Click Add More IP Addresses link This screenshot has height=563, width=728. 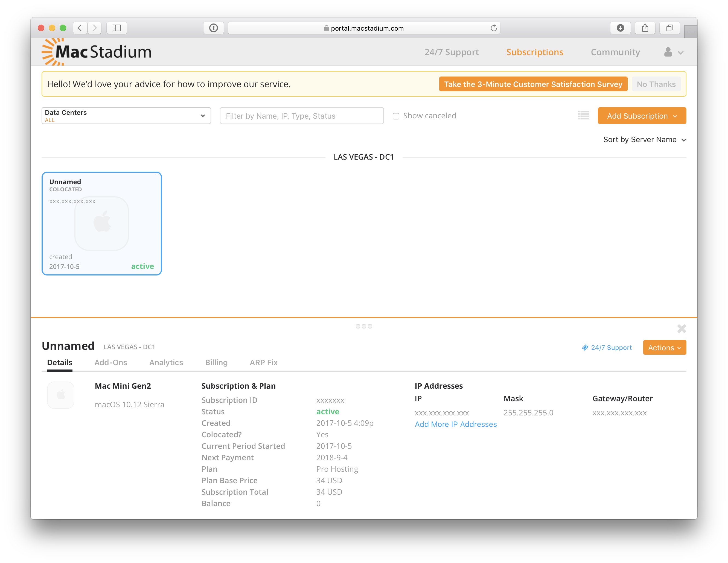456,424
